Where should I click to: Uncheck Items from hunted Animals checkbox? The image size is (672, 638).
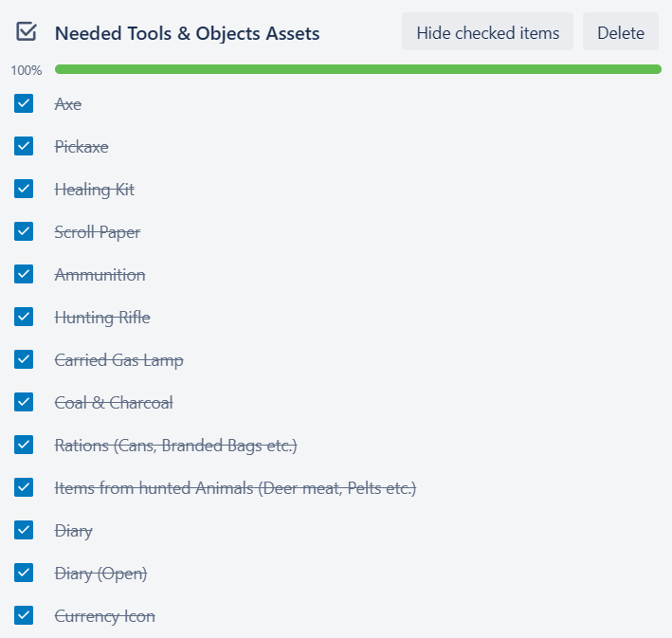[x=24, y=487]
